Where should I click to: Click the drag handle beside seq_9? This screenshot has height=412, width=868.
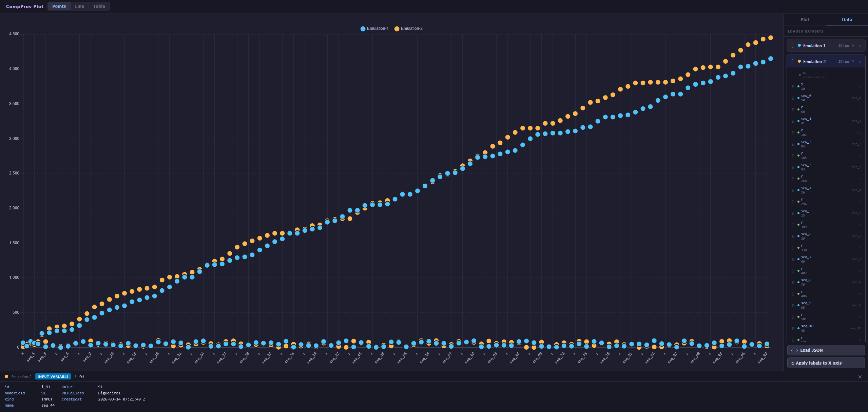click(793, 306)
